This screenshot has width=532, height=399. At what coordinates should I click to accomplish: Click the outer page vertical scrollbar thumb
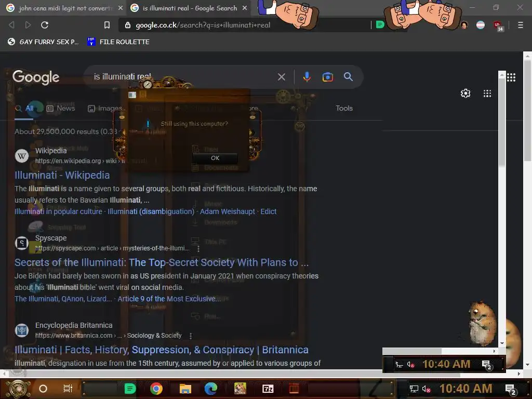pyautogui.click(x=528, y=111)
